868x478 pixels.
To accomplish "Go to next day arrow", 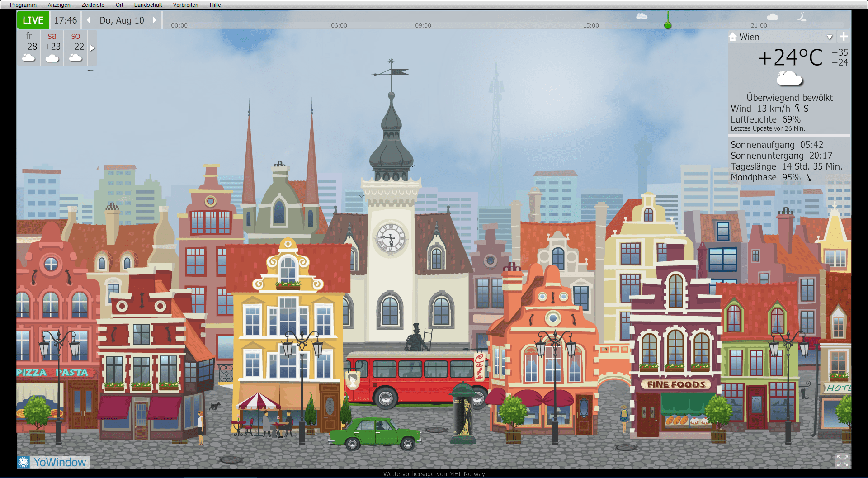I will pos(155,20).
